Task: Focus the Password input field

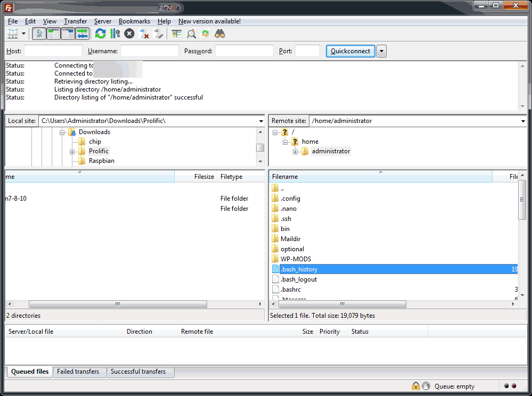Action: [x=244, y=51]
